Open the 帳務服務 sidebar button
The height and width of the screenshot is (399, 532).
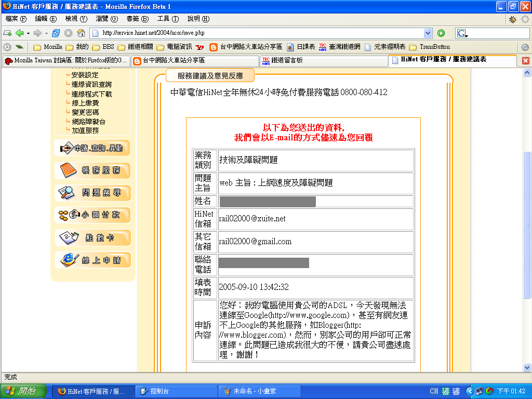pos(92,170)
